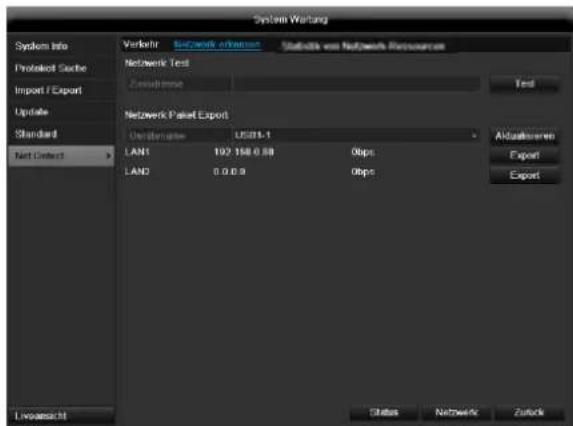Switch to the Verkehr tab
The height and width of the screenshot is (426, 573).
point(141,45)
